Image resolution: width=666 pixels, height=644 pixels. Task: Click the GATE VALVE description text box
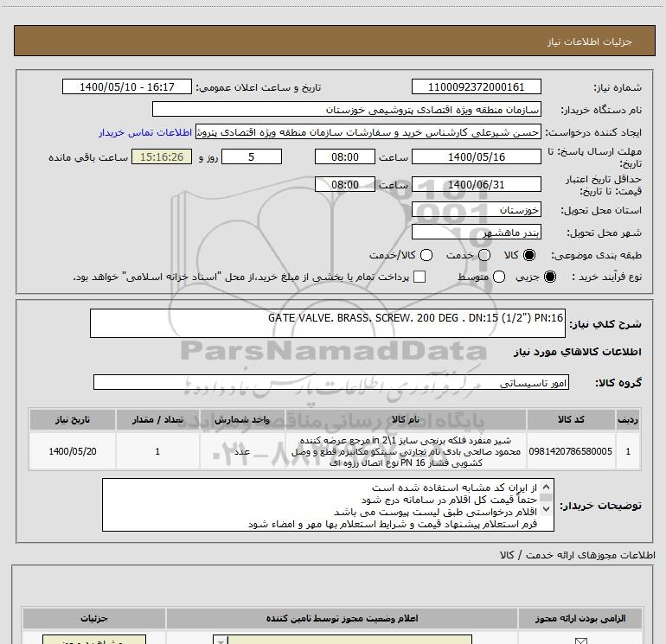328,323
